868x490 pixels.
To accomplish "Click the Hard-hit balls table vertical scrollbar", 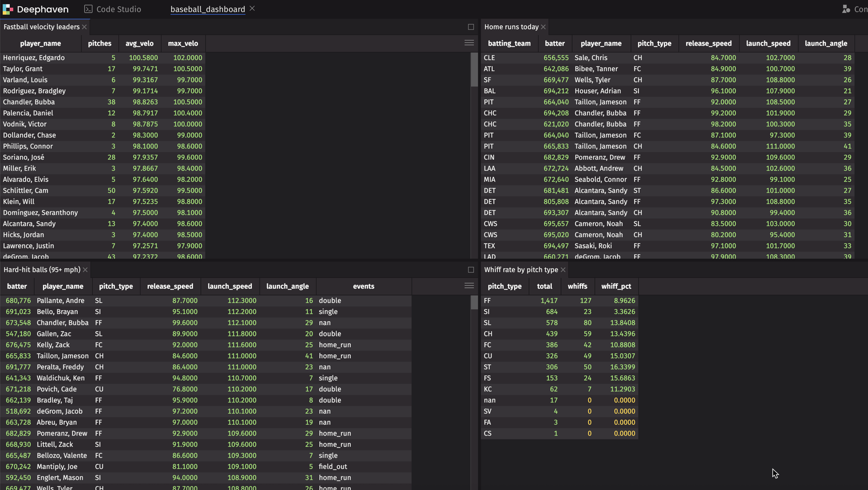I will 474,303.
